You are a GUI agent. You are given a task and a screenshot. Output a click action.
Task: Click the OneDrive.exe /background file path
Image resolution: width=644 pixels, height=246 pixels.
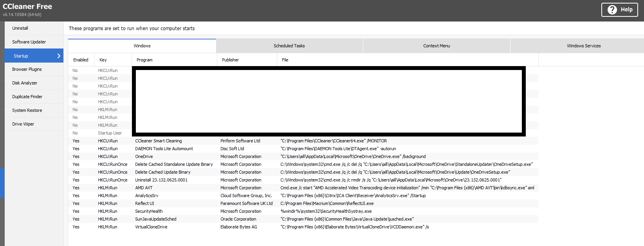[353, 156]
